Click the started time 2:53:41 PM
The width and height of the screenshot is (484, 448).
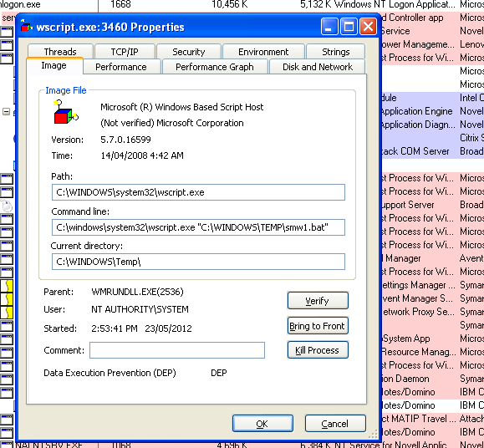[115, 328]
